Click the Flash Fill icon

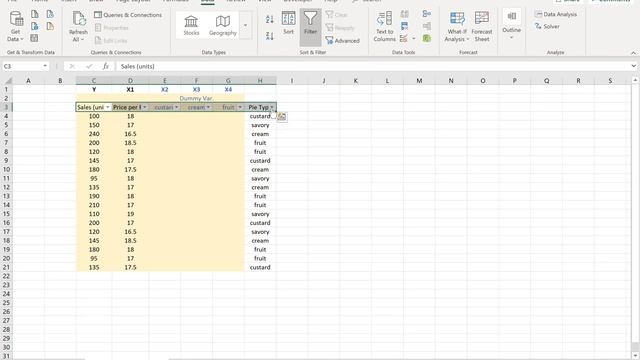pos(404,14)
